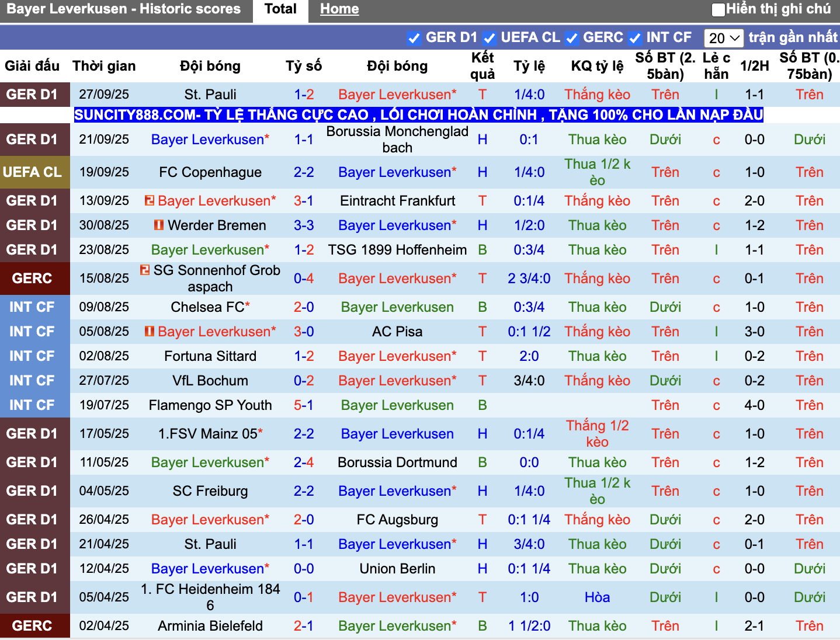840x640 pixels.
Task: Open SC Freiburg team link
Action: tap(210, 491)
